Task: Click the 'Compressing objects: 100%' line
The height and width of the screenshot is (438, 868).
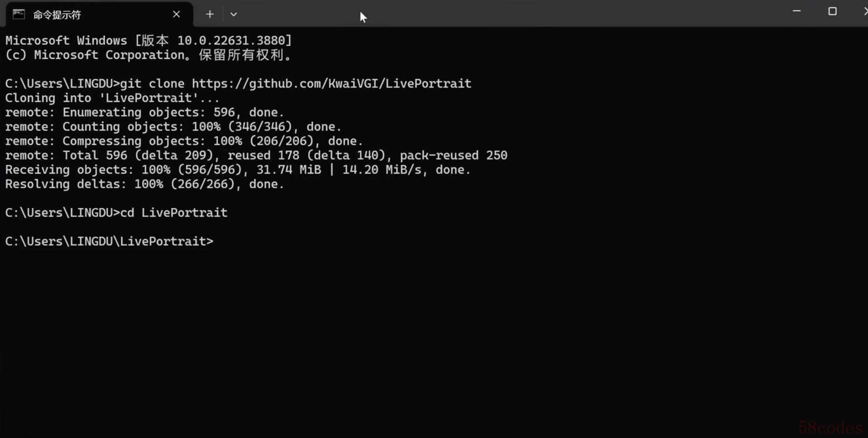Action: tap(184, 141)
